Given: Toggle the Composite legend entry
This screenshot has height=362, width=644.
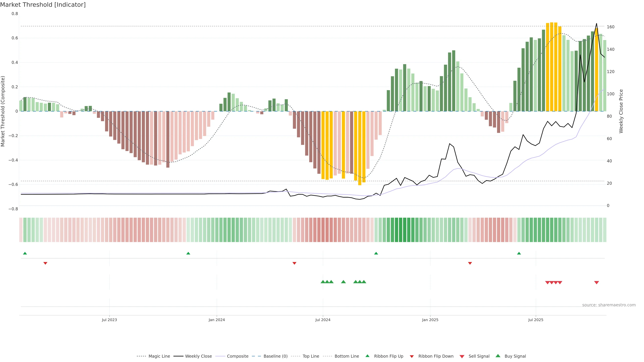Looking at the screenshot, I should pos(237,356).
